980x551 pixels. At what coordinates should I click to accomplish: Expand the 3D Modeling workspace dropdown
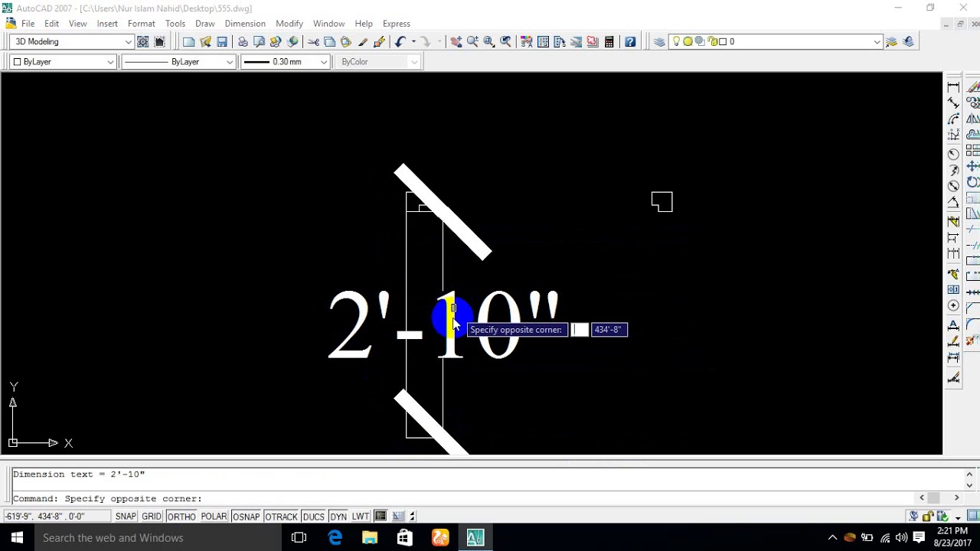pyautogui.click(x=129, y=42)
